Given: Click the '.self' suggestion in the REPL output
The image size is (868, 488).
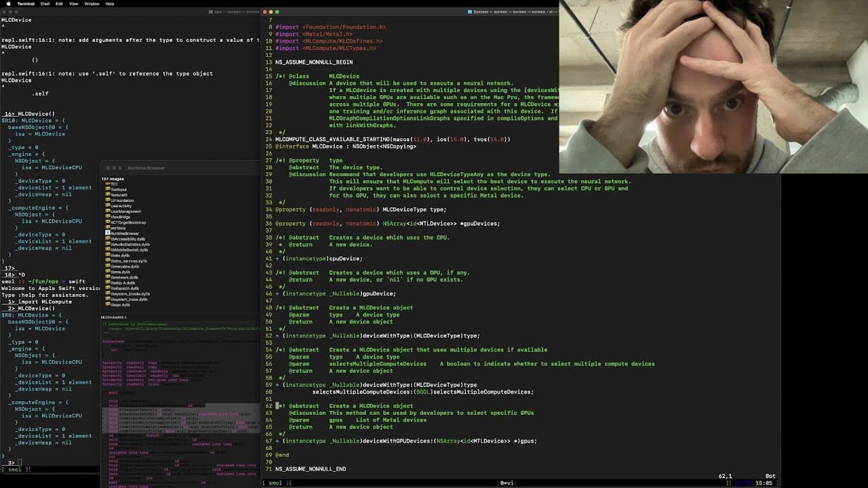Looking at the screenshot, I should (x=40, y=94).
